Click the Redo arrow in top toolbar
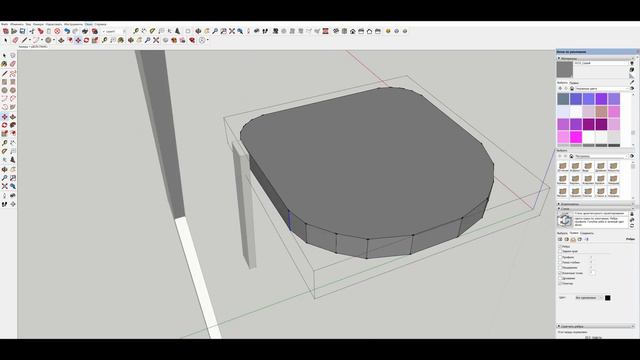Image resolution: width=640 pixels, height=360 pixels. pos(75,31)
